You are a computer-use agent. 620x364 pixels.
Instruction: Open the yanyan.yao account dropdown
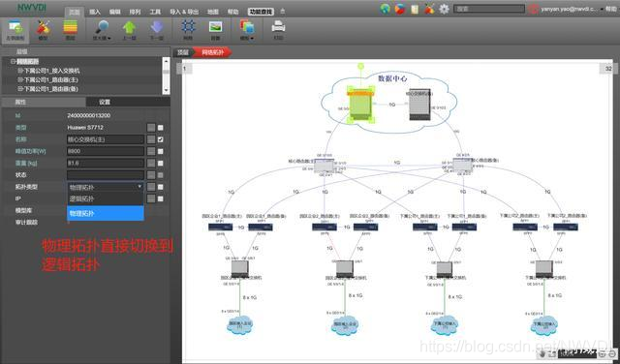pyautogui.click(x=603, y=9)
